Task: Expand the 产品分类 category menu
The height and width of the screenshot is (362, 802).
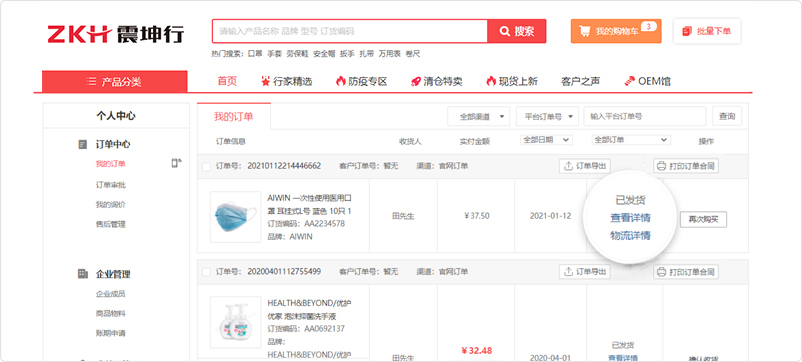Action: pos(115,82)
